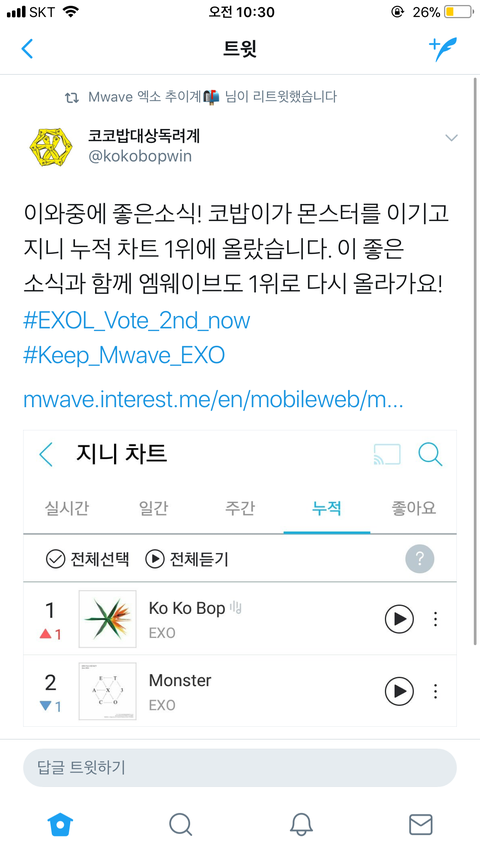Open hashtag #EXOL_Vote_2nd_now
Screen dimensions: 480x853
(137, 320)
